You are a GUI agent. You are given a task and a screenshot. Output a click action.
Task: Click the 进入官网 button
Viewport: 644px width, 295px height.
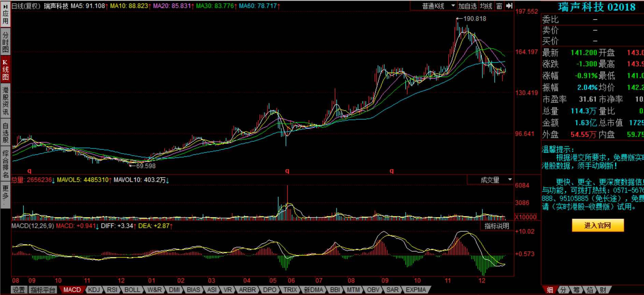tap(598, 225)
